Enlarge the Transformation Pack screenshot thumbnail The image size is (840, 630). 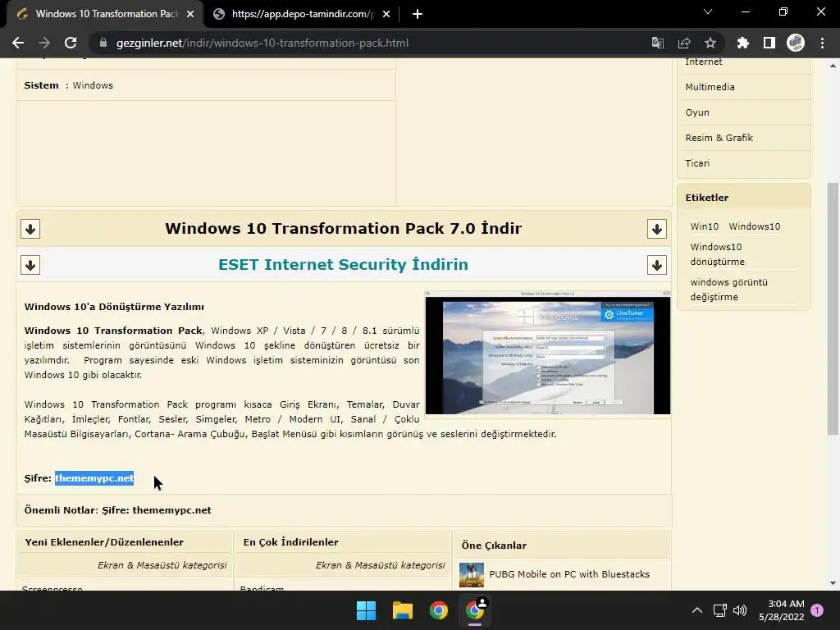point(547,353)
